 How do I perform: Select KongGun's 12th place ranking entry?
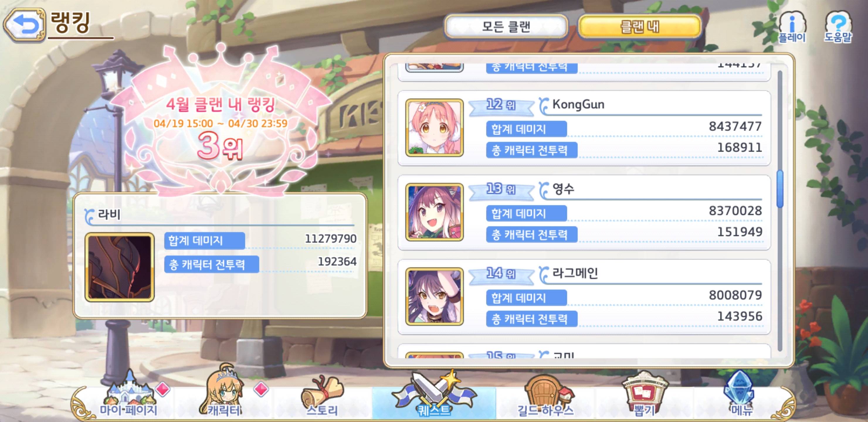pyautogui.click(x=584, y=128)
